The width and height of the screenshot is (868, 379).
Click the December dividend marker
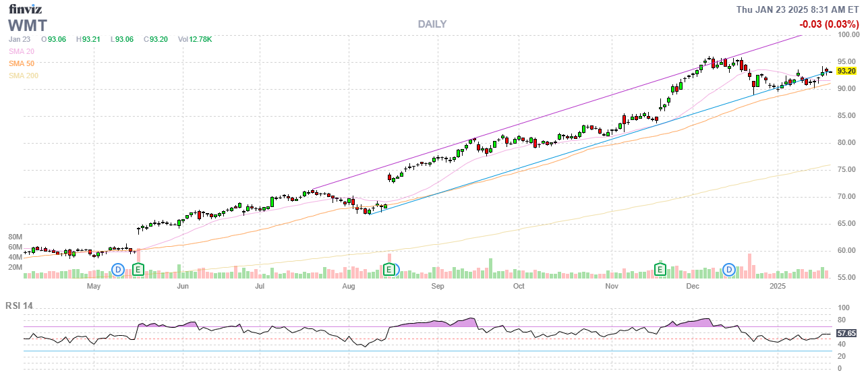click(729, 270)
